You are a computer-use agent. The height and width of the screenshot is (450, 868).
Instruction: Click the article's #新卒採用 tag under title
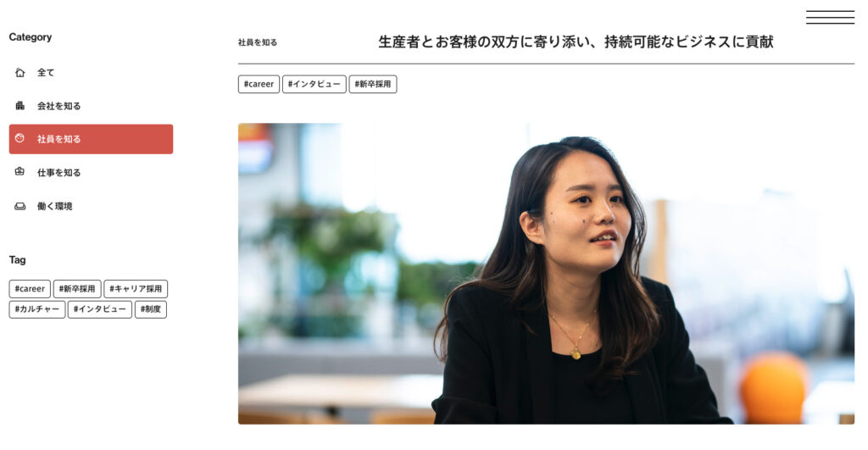(x=373, y=84)
